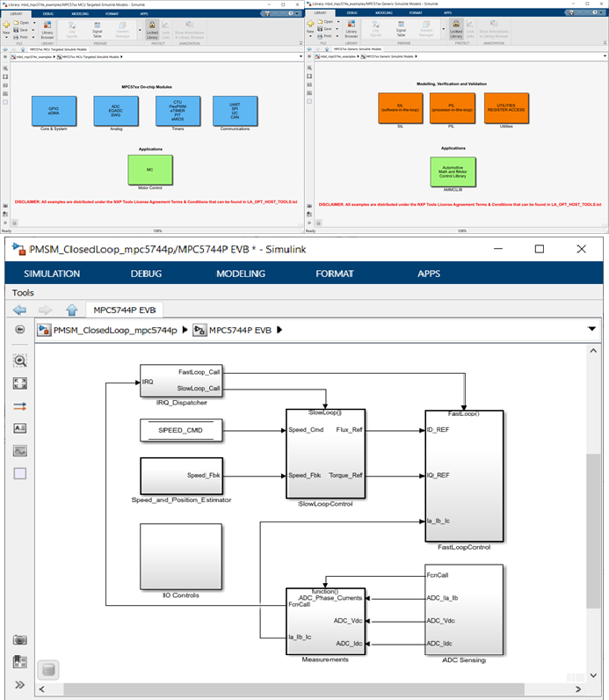This screenshot has width=609, height=700.
Task: Expand the arrow after PMSM_ClosedLoop_mpc5744p in breadcrumb
Action: coord(185,330)
